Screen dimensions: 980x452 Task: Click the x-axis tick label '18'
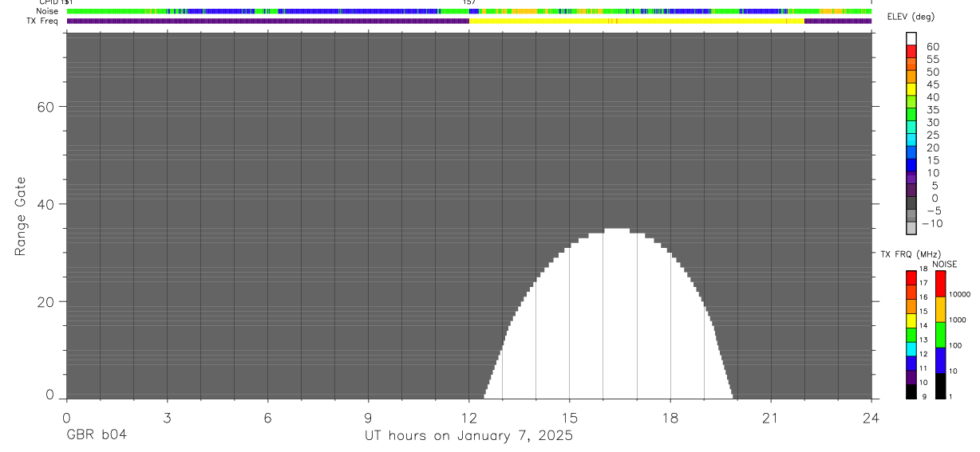[x=670, y=418]
